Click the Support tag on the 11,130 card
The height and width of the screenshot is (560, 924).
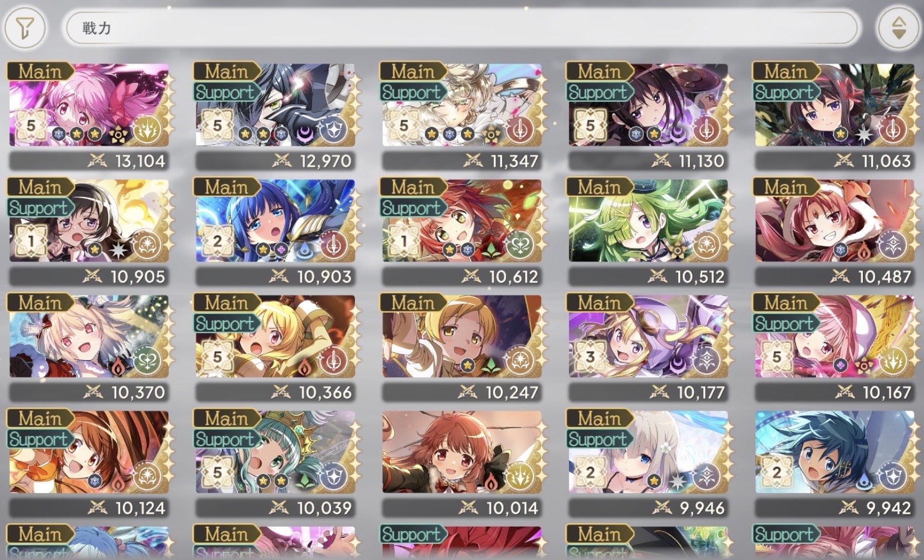(598, 92)
